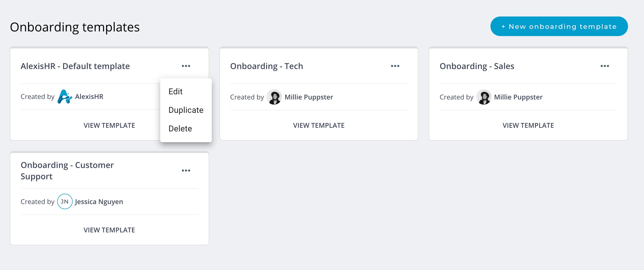Click the JN initials avatar
Screen dimensions: 644x270
(x=65, y=201)
